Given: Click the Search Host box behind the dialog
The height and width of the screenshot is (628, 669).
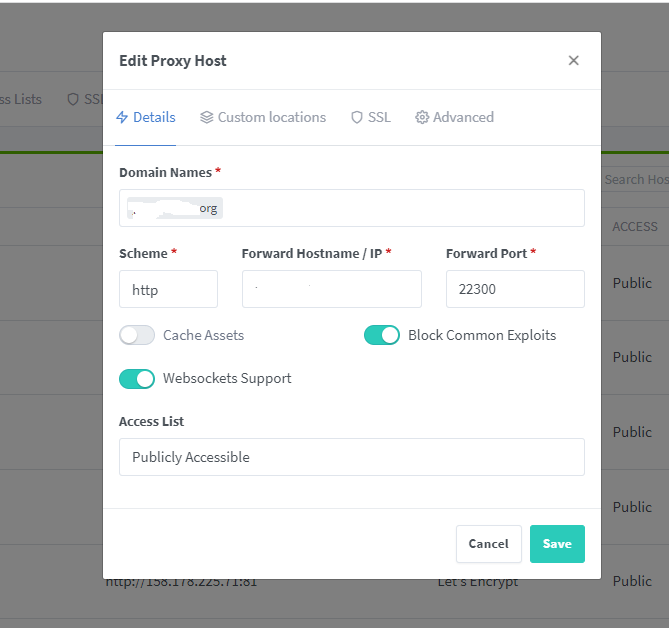Looking at the screenshot, I should (x=636, y=179).
